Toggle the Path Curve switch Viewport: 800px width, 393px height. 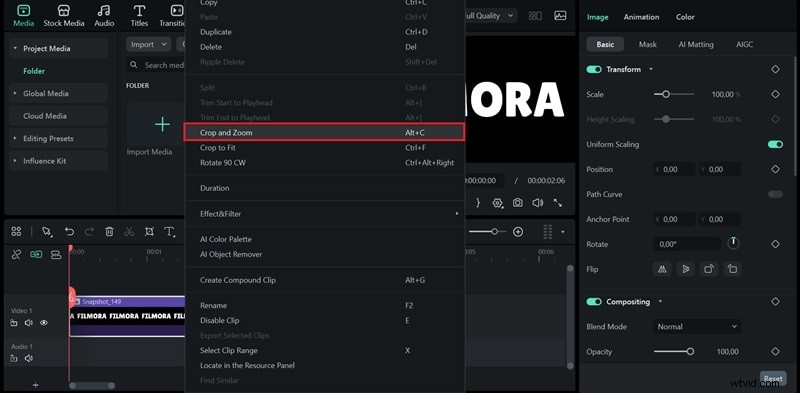coord(776,194)
